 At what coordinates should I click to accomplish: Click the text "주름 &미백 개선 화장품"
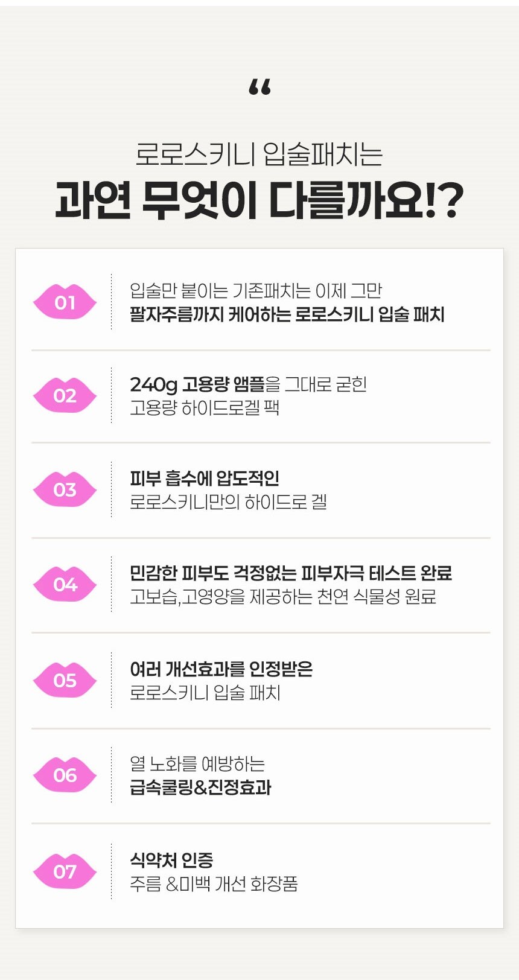point(214,884)
